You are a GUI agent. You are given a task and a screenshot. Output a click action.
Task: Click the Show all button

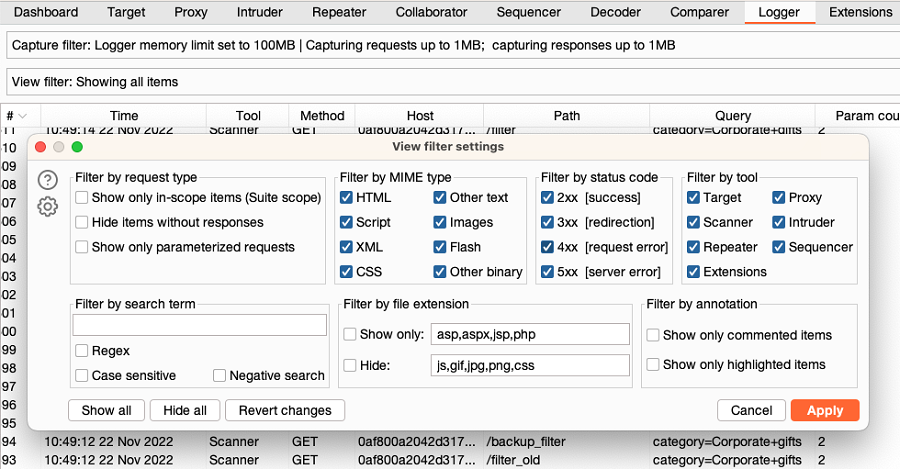click(106, 410)
